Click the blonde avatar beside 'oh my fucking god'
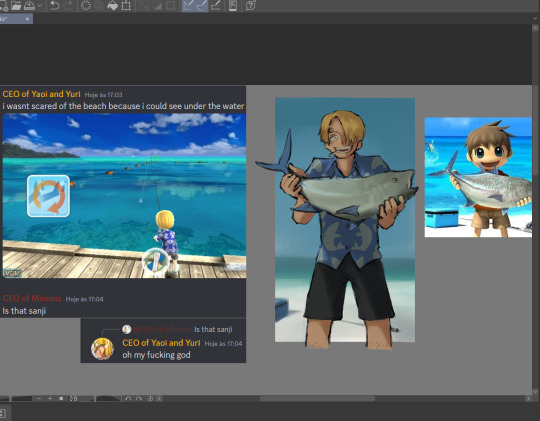 click(x=102, y=349)
